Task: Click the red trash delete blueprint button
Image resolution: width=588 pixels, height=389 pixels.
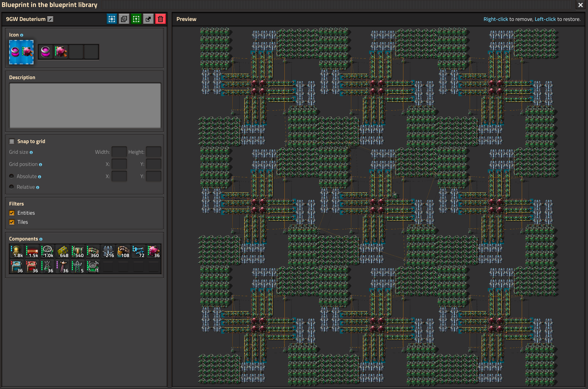Action: tap(160, 19)
